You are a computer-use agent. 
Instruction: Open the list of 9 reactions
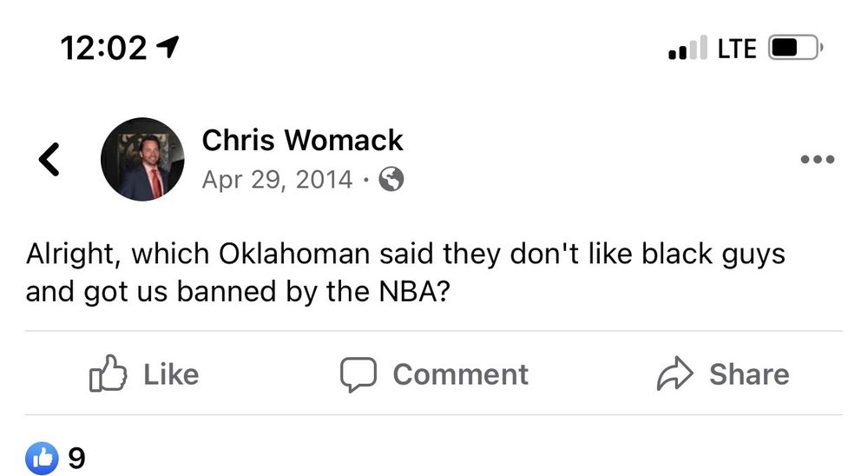point(77,457)
